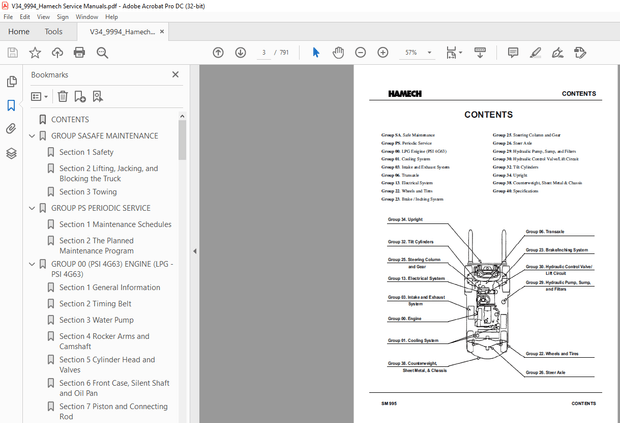Delete the selected bookmark

click(x=62, y=96)
